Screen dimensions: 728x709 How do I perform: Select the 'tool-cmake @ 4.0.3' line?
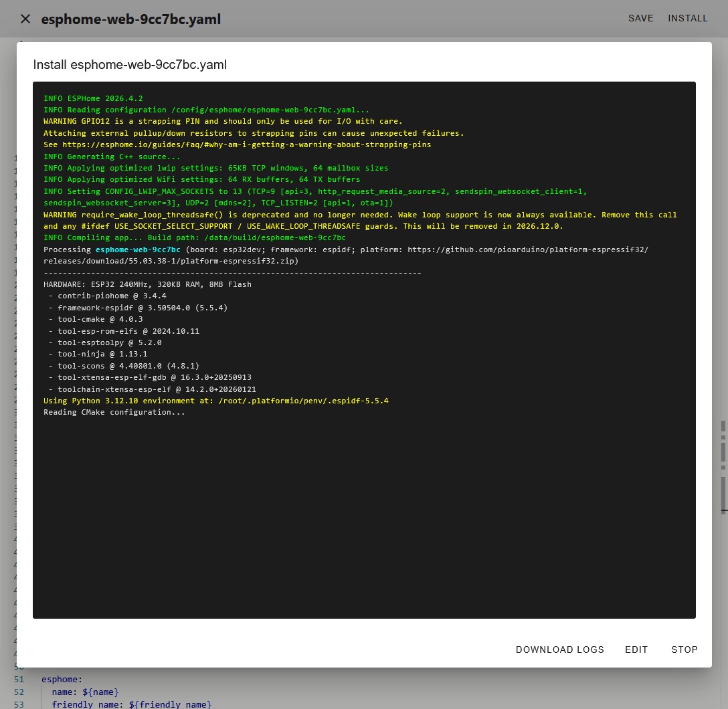[x=96, y=319]
